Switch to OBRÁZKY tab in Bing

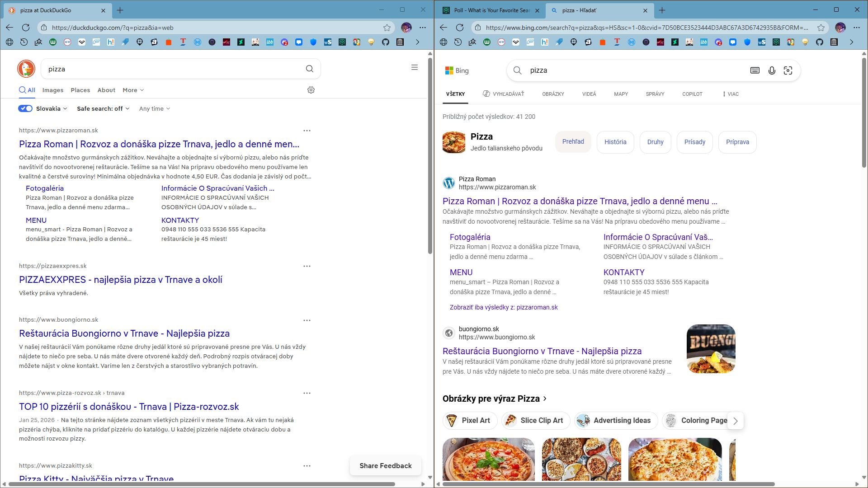[553, 94]
